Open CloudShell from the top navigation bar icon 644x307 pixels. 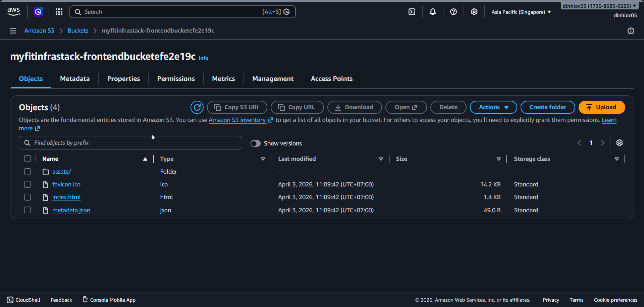(412, 12)
